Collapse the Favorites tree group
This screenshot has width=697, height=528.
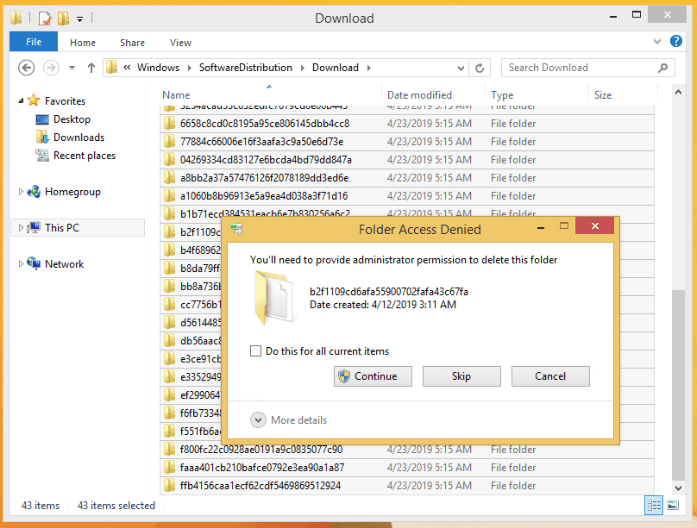[21, 101]
